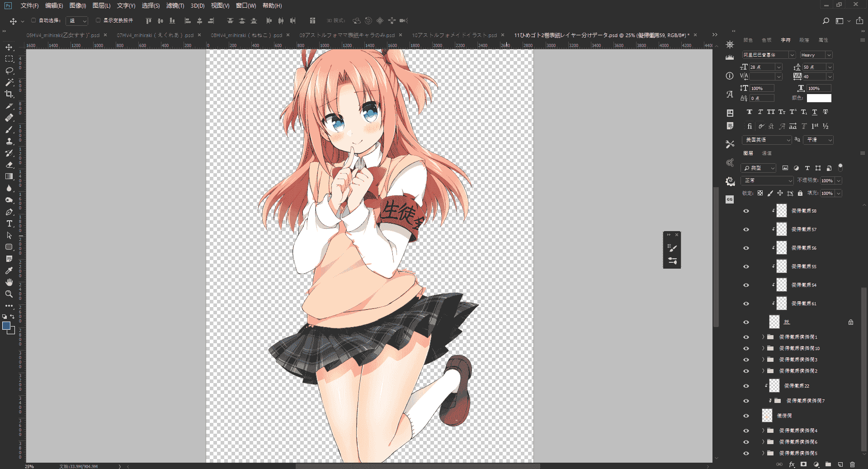This screenshot has height=469, width=868.
Task: Hide the layer ending in 61
Action: (746, 303)
